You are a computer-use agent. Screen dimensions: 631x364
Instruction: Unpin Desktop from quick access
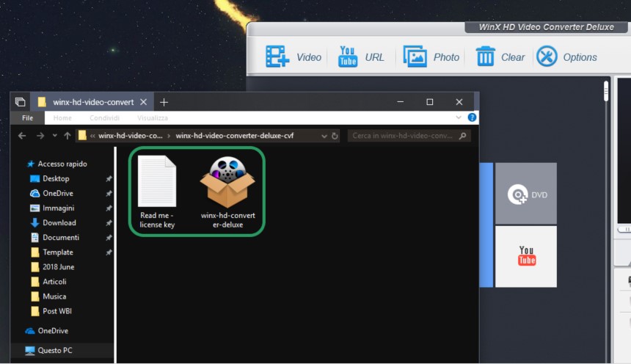pyautogui.click(x=109, y=179)
